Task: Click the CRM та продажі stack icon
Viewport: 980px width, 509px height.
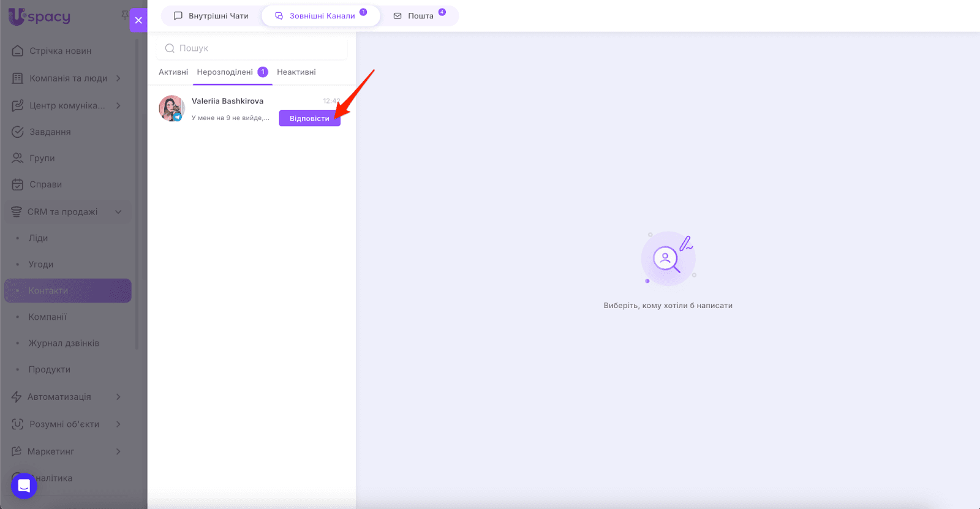Action: click(x=17, y=212)
